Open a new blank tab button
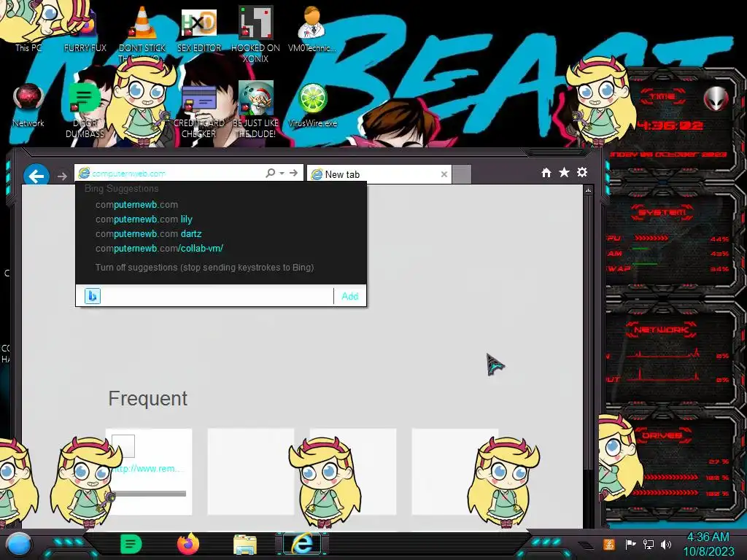The height and width of the screenshot is (560, 747). click(x=462, y=174)
